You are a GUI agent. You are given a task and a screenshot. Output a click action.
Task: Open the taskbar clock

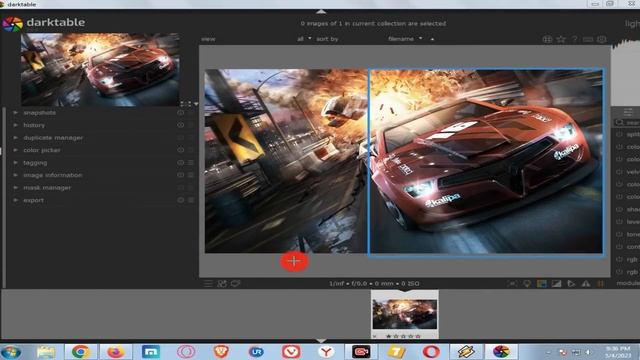[618, 352]
